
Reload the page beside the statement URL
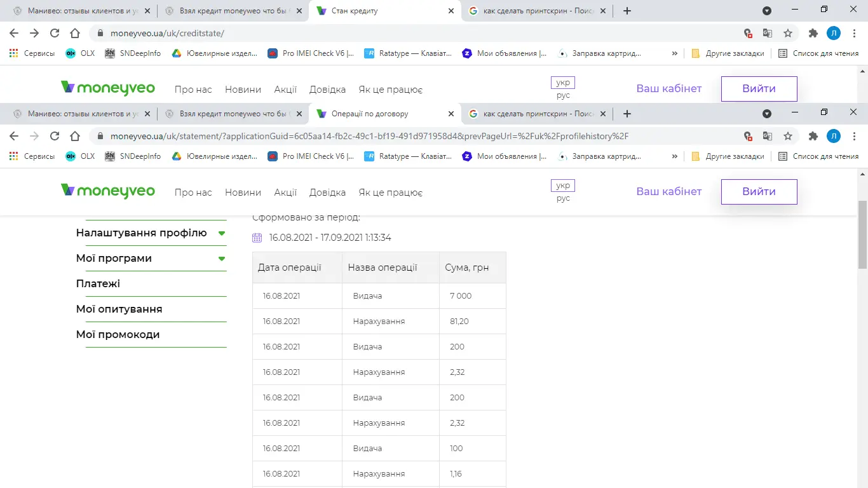point(55,136)
